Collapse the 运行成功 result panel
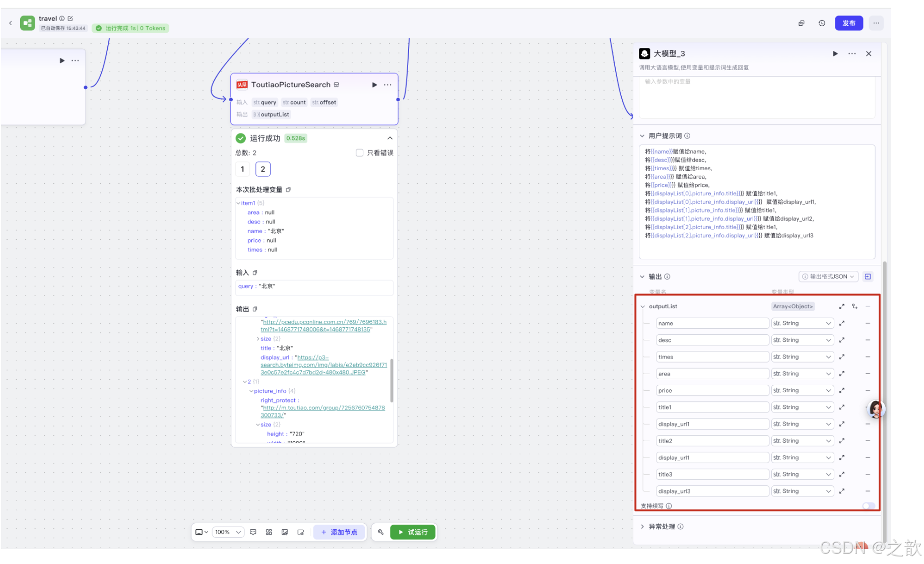 pos(389,138)
